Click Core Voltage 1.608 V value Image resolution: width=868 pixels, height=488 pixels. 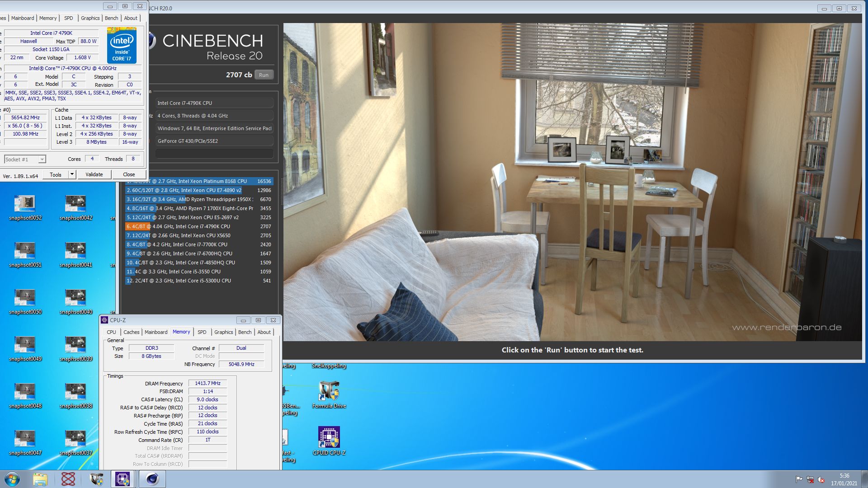82,57
